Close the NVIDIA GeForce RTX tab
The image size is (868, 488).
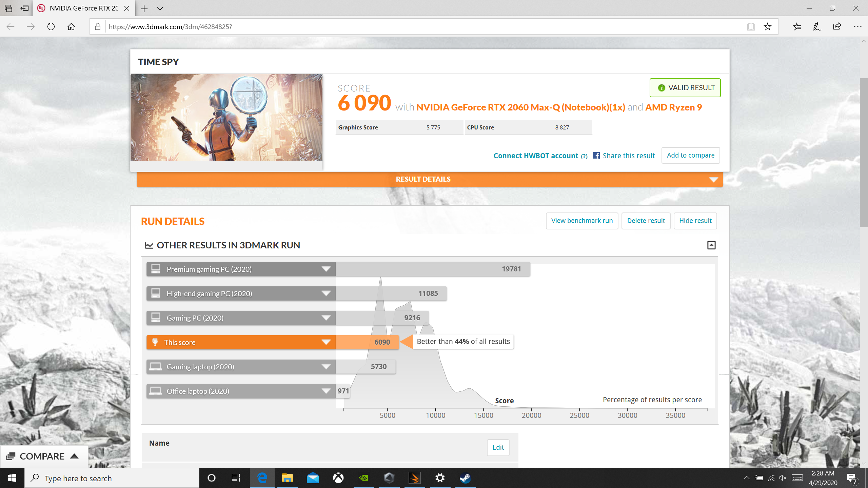pos(127,8)
